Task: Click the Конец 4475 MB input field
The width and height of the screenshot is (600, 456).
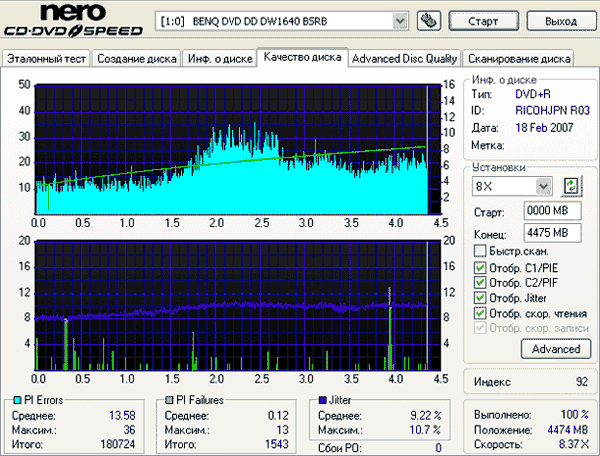Action: click(552, 233)
